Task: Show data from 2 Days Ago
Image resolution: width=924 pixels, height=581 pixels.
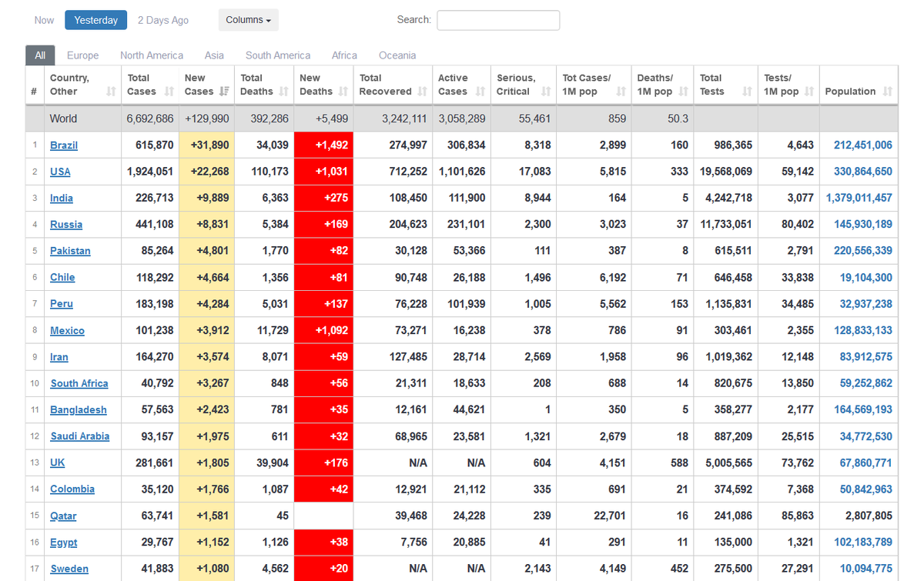Action: (x=163, y=20)
